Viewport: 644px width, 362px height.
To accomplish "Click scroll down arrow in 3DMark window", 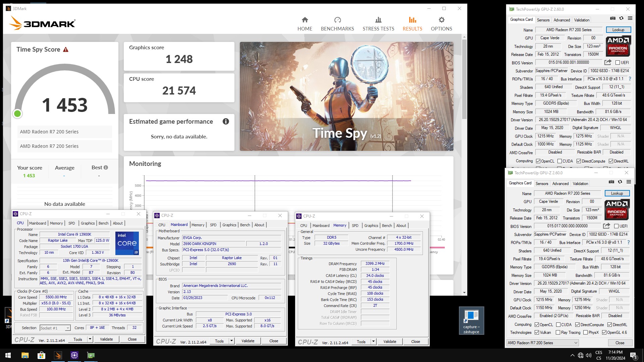I will point(464,293).
